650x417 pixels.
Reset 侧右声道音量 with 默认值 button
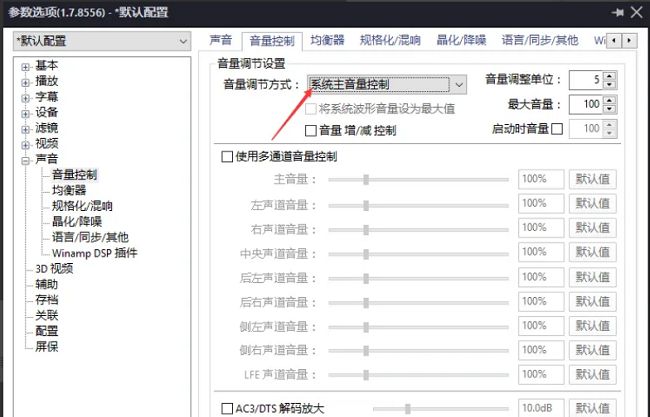(592, 350)
